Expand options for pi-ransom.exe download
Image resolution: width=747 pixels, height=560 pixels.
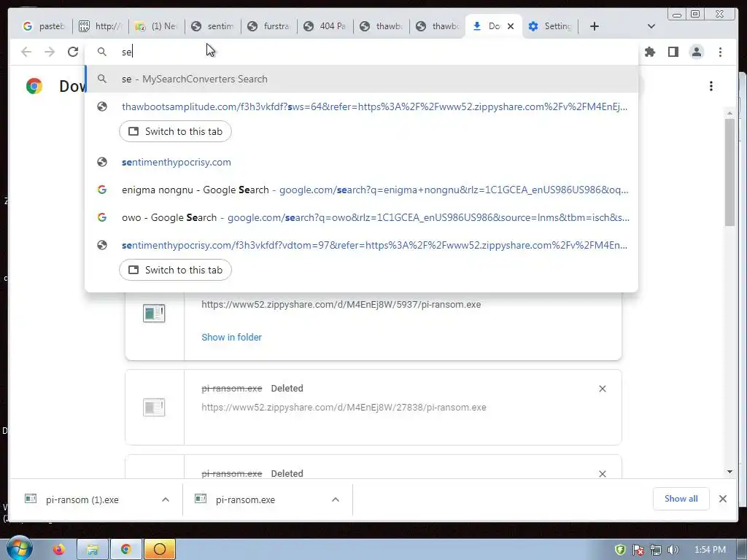click(336, 499)
